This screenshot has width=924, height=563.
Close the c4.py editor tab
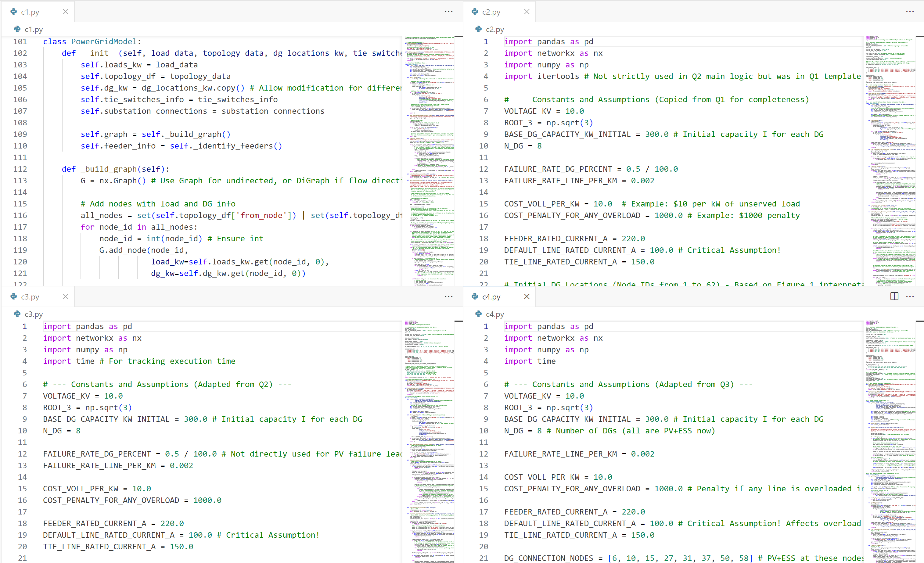pos(527,296)
